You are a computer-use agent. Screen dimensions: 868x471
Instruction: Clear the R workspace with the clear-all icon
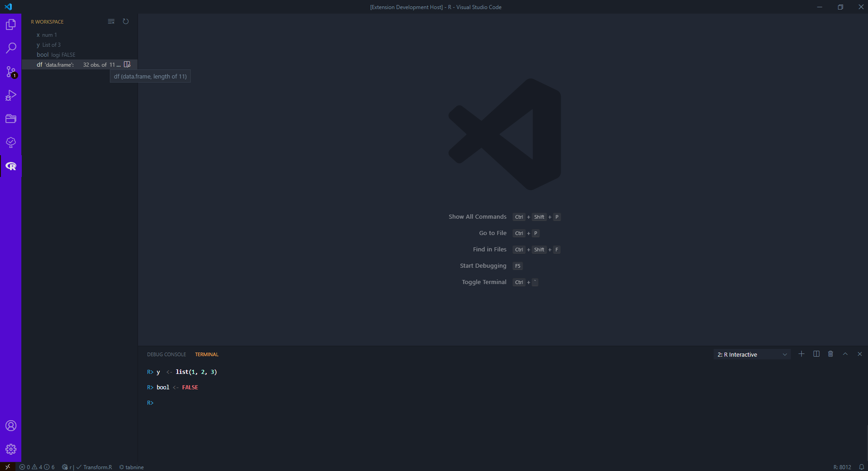111,21
